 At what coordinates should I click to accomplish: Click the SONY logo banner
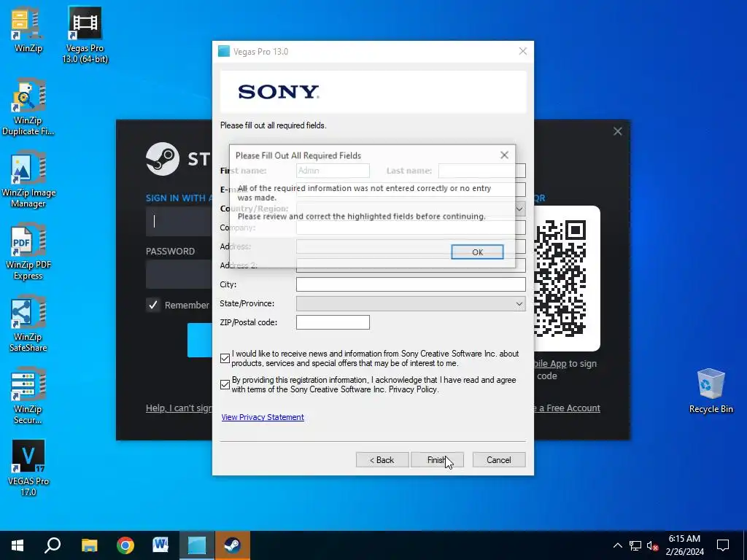pyautogui.click(x=373, y=92)
